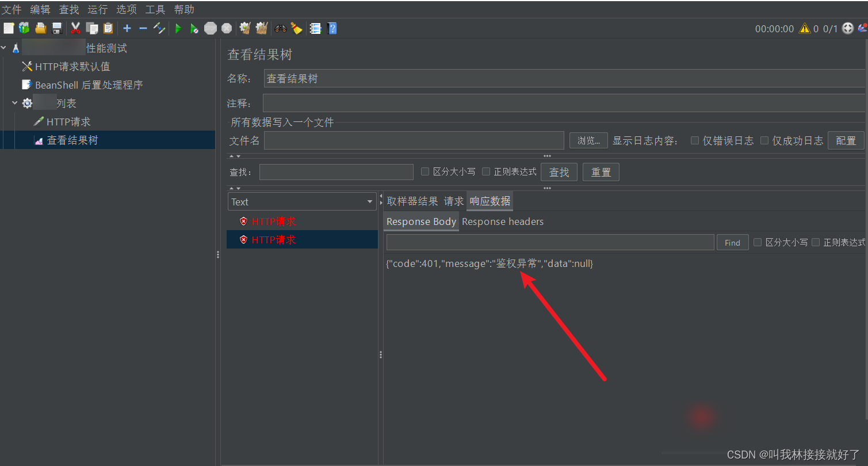
Task: Click the error shield icon on first HTTP请求 result
Action: [243, 221]
